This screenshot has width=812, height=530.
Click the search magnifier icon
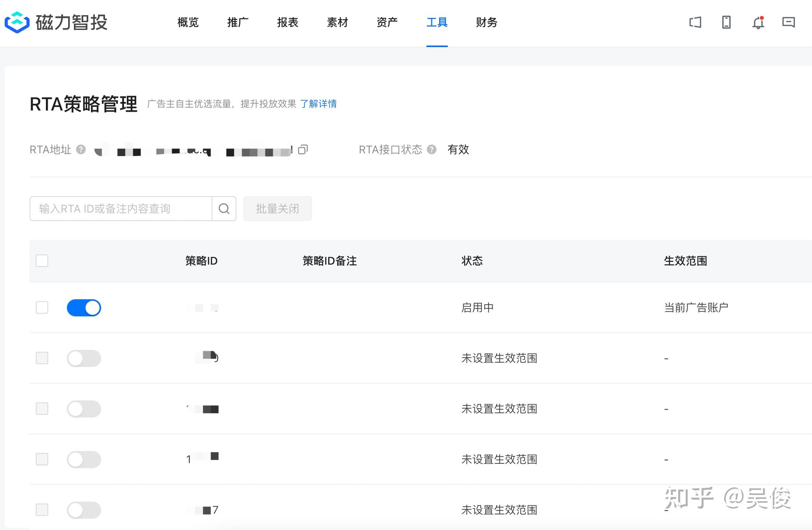[224, 209]
